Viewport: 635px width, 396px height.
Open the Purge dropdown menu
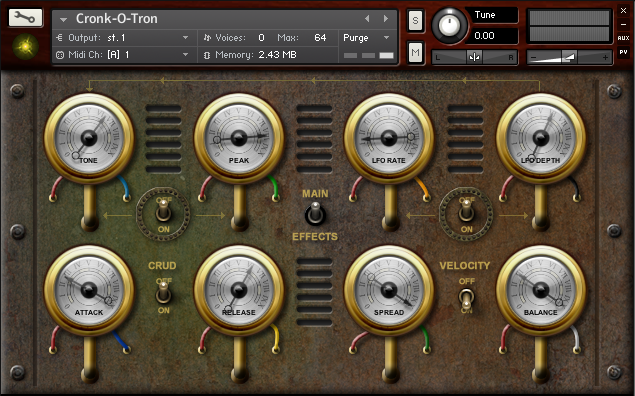[x=366, y=38]
